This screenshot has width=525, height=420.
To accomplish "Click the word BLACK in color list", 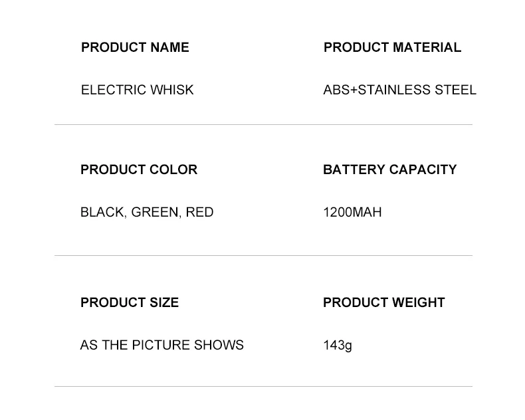I will click(102, 212).
